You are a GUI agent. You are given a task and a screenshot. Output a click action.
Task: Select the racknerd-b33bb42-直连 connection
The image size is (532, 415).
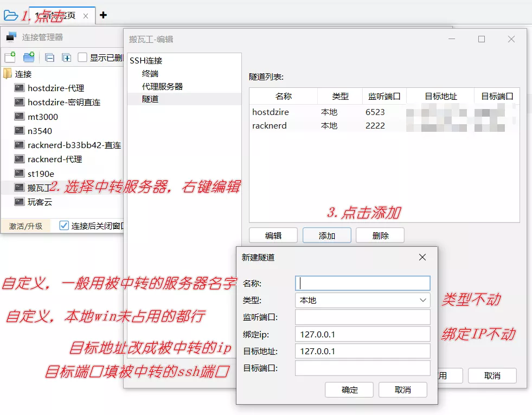tap(74, 145)
